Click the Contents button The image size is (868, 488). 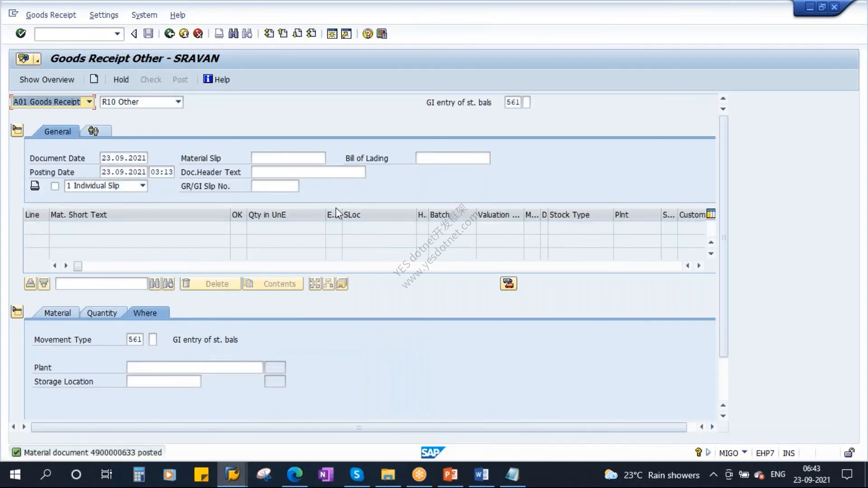(x=273, y=284)
